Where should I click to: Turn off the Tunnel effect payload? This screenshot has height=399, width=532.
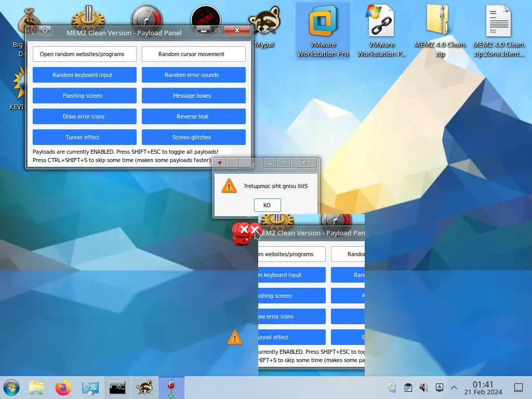(x=85, y=137)
